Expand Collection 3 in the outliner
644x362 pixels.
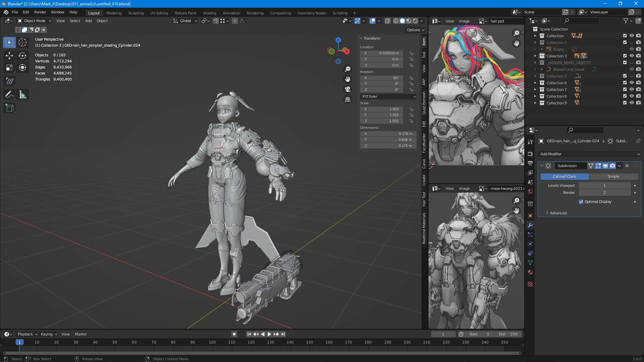(x=535, y=56)
